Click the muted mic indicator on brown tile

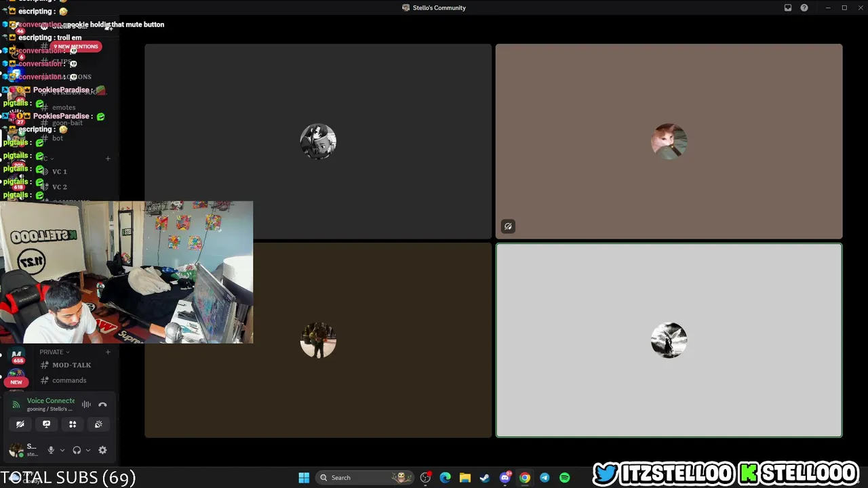(508, 226)
